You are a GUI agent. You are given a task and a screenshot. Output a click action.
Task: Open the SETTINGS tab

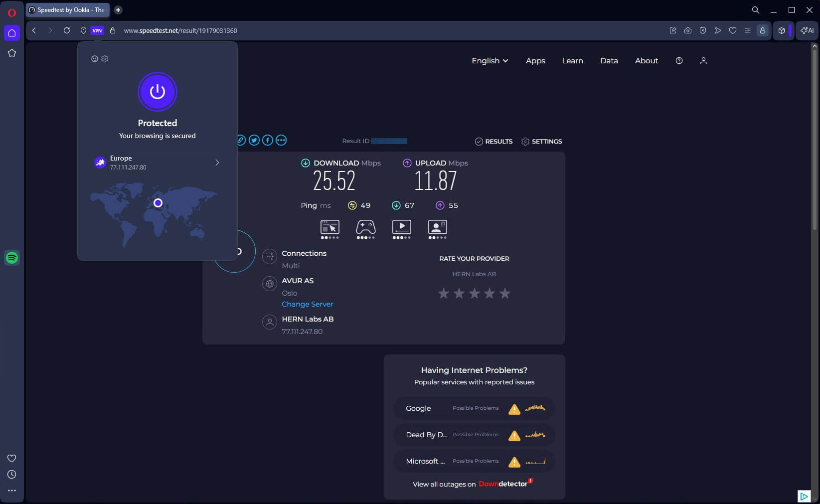pos(541,142)
